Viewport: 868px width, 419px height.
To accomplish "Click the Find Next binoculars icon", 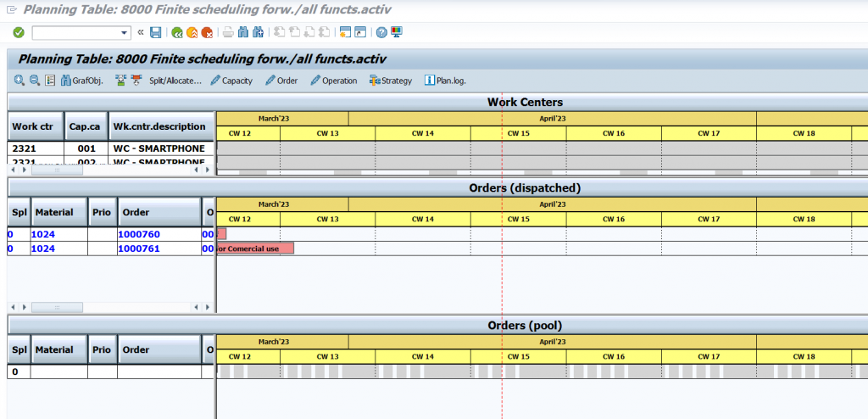I will coord(258,33).
